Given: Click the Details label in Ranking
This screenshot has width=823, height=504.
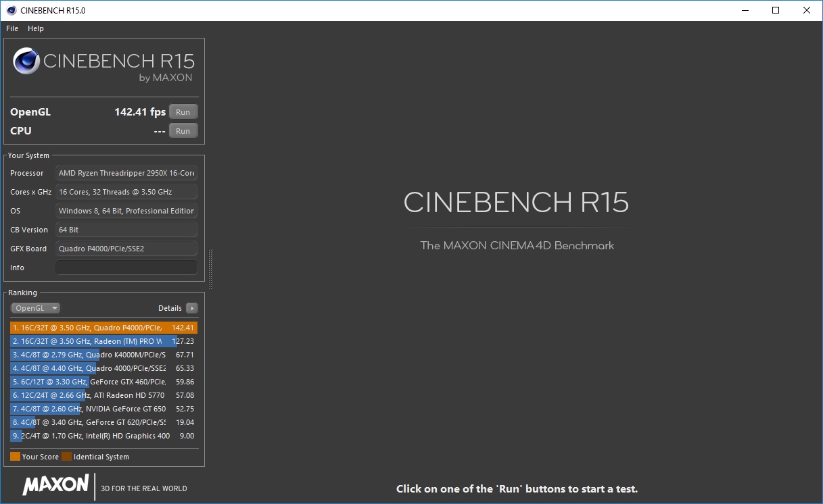Looking at the screenshot, I should (170, 308).
